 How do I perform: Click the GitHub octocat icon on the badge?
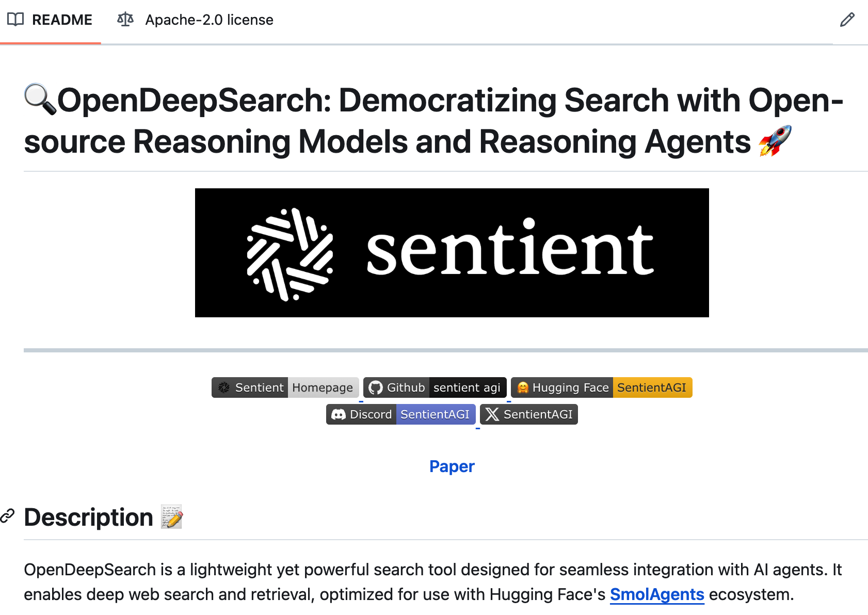pyautogui.click(x=376, y=387)
